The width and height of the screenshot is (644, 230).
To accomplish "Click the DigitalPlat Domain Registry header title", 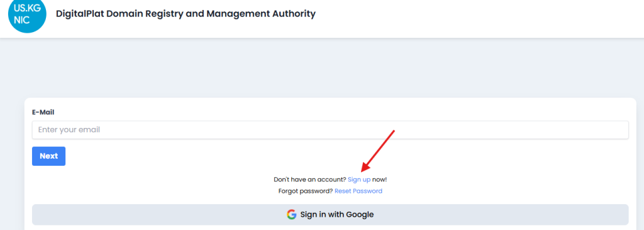I will 186,14.
